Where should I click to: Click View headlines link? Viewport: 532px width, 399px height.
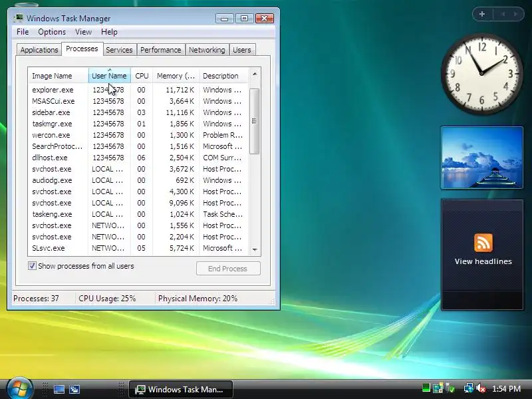tap(483, 261)
